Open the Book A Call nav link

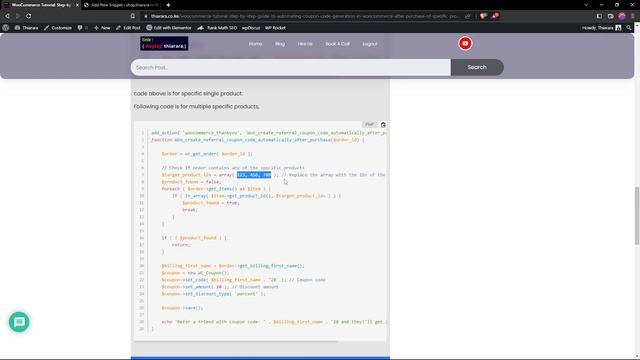coord(338,44)
